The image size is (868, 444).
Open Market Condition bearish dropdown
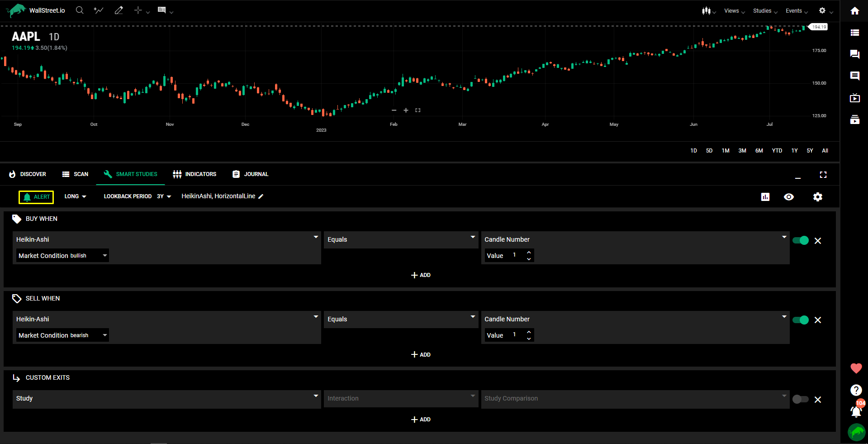coord(63,335)
